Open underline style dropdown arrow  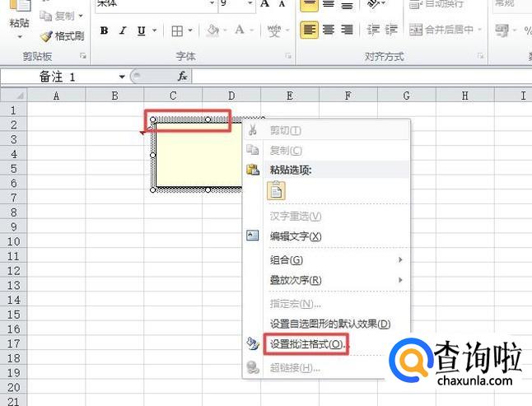[x=154, y=30]
